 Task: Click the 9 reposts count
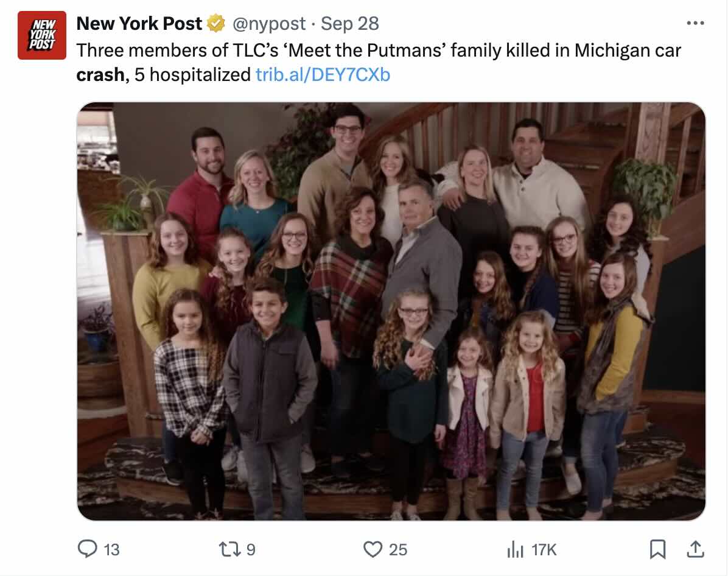[251, 550]
